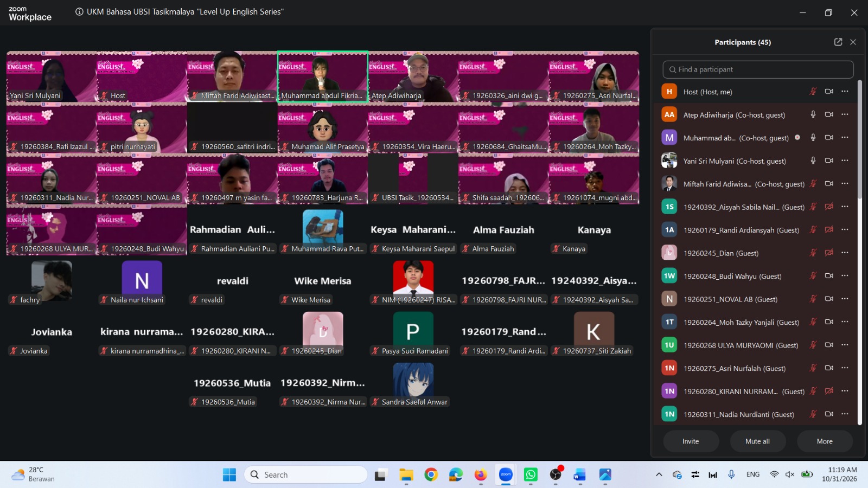The image size is (868, 488).
Task: Open meeting info icon beside the title
Action: pos(79,11)
